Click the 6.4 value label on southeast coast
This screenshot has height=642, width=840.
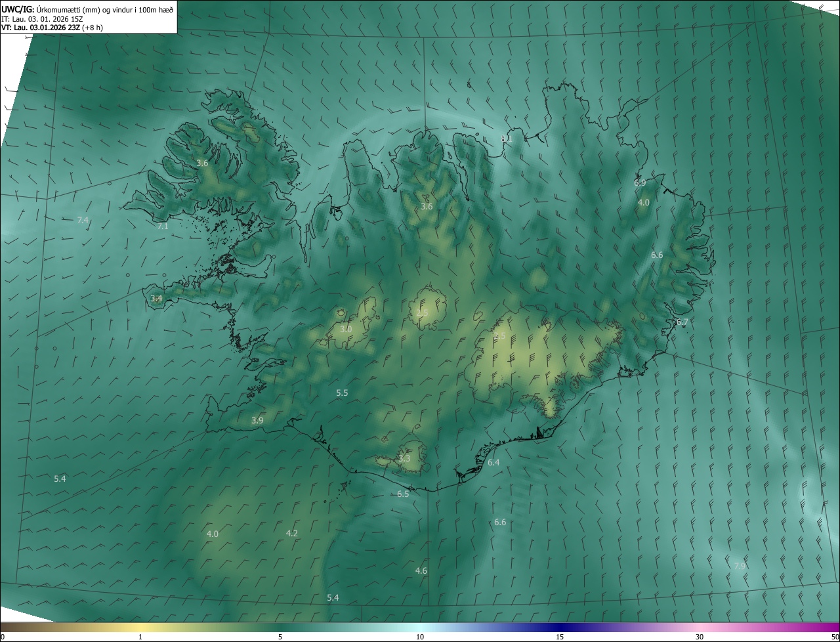(493, 463)
